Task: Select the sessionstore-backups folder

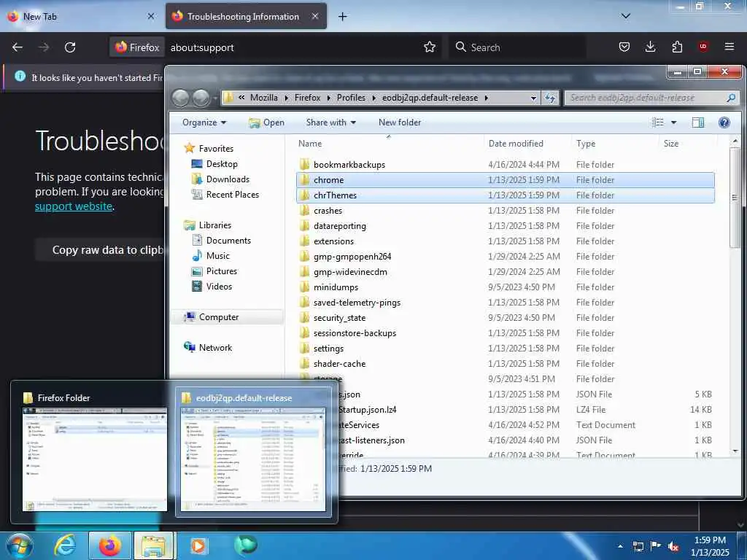Action: pyautogui.click(x=505, y=333)
